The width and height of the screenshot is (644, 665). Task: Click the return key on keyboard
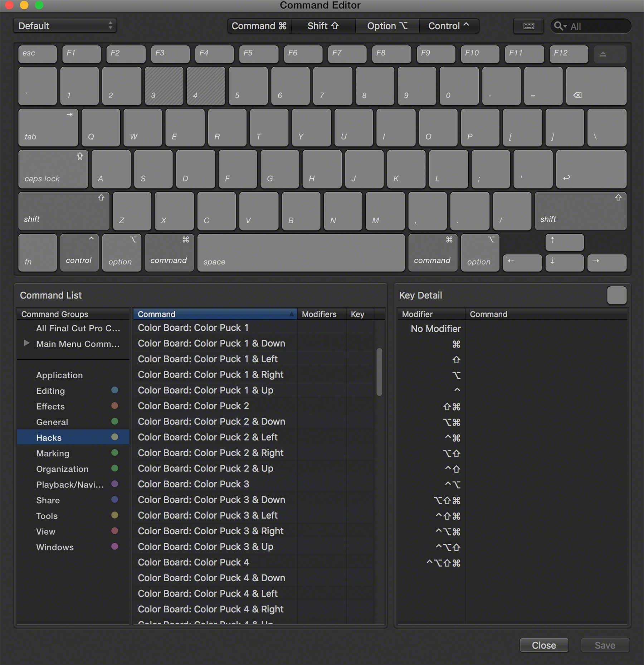tap(591, 169)
